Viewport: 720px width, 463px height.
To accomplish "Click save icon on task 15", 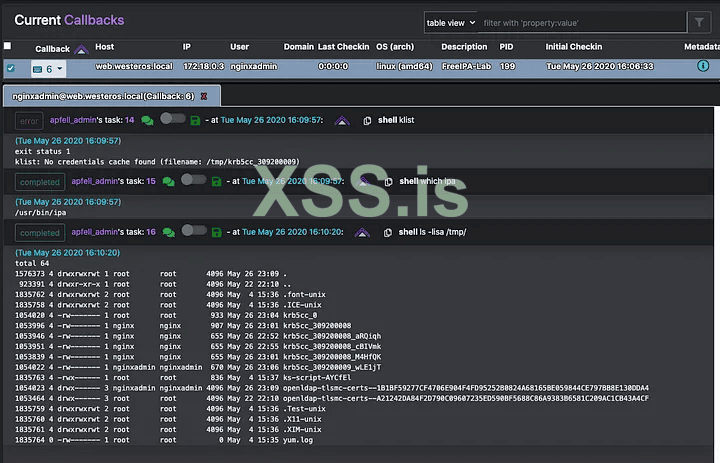I will point(216,181).
